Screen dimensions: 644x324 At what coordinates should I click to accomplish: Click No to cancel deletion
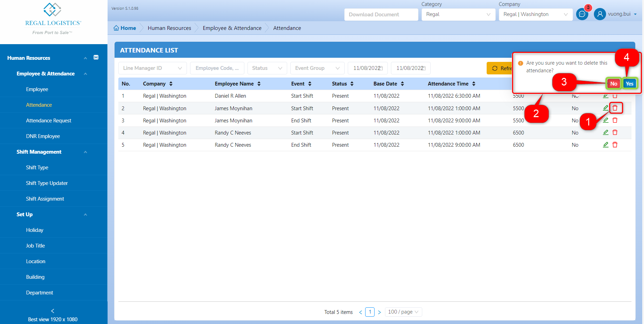click(614, 83)
